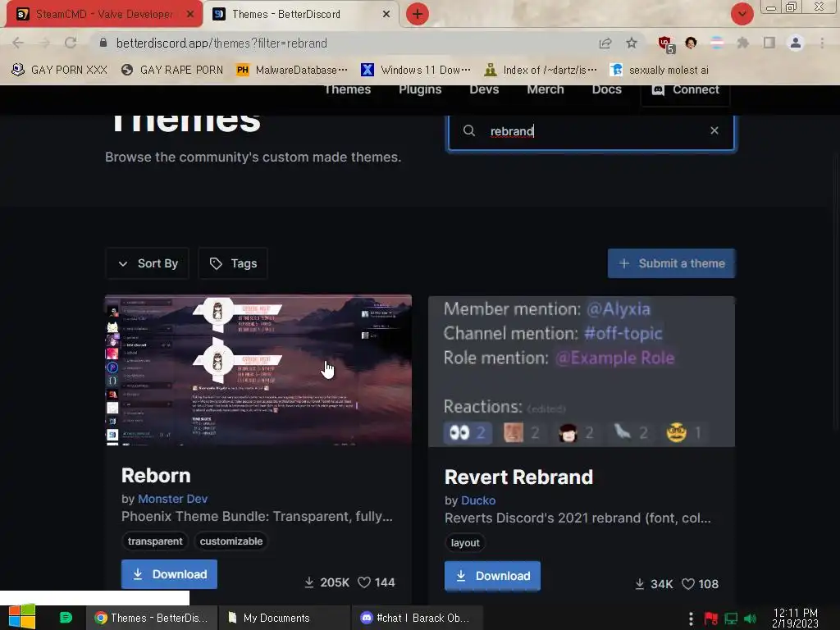Open the tab search red dropdown button
840x630 pixels.
tap(742, 14)
